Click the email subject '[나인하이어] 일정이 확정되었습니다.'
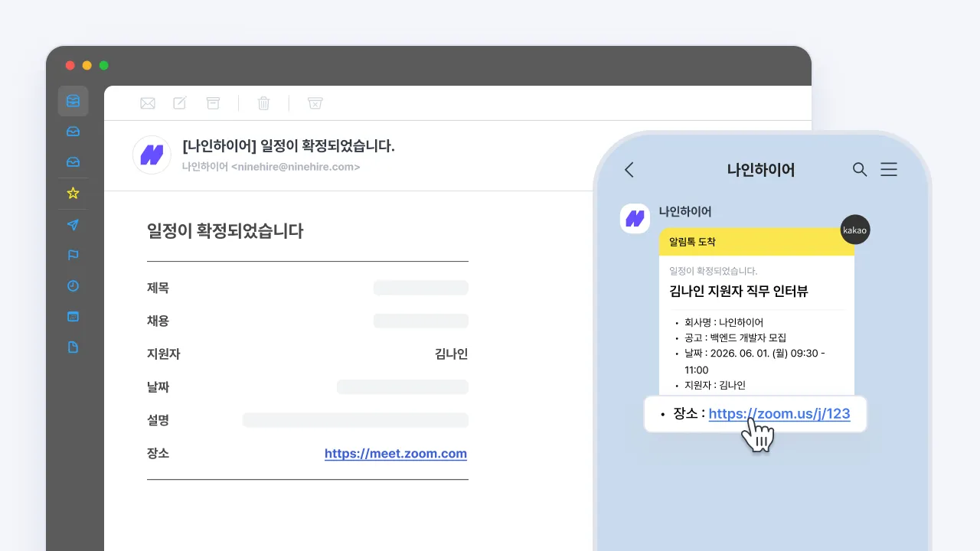Image resolution: width=980 pixels, height=551 pixels. point(289,145)
